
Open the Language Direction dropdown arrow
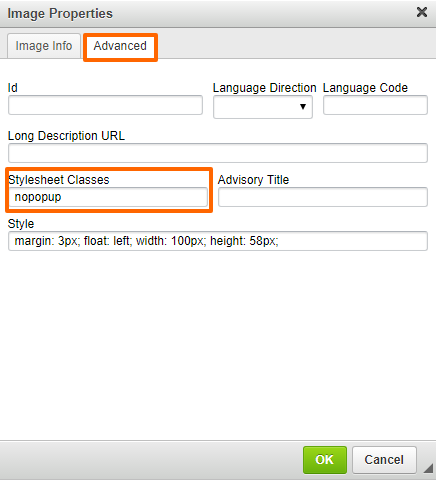click(303, 107)
